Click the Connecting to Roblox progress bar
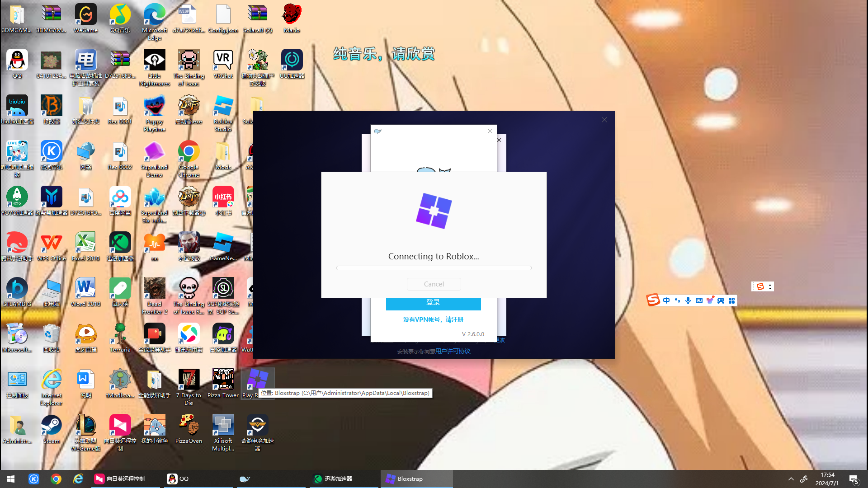Viewport: 868px width, 488px height. (x=434, y=268)
